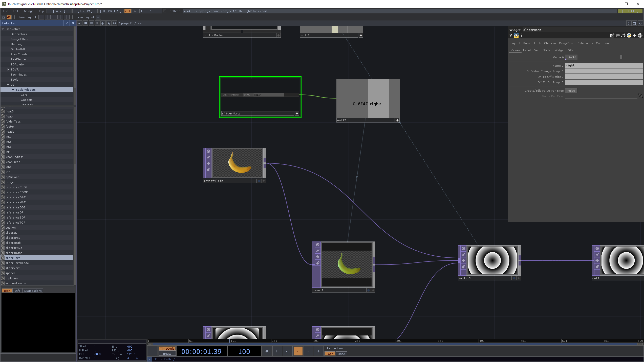Click the Name 0 field containing HighR

(603, 65)
